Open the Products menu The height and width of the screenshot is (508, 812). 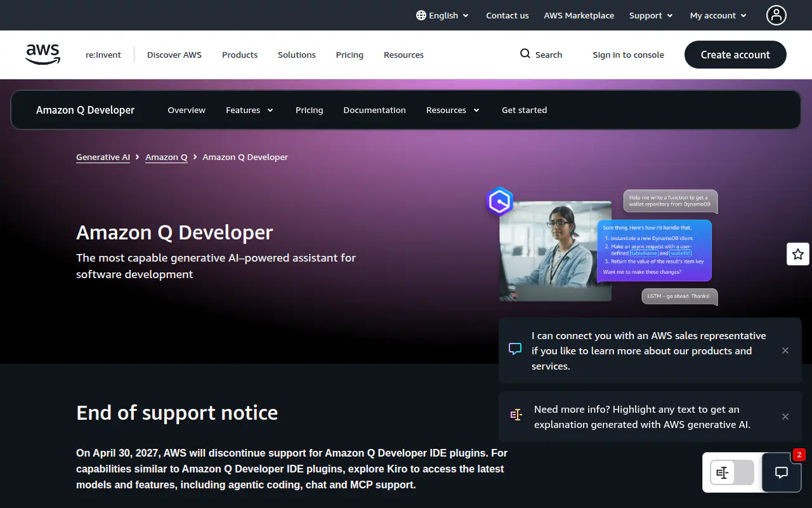240,55
